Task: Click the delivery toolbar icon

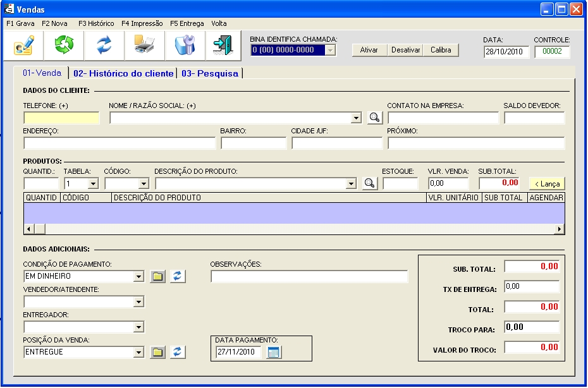Action: tap(184, 46)
